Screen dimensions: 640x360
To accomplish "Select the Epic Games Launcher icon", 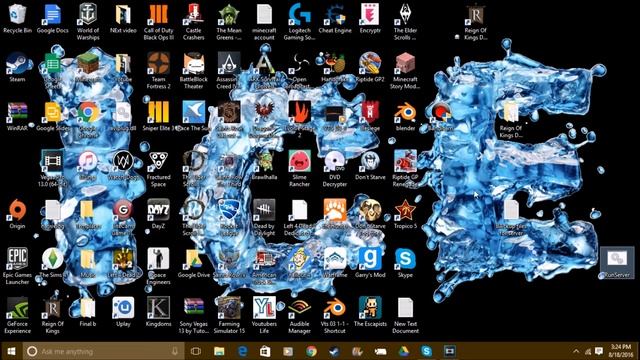I will [x=17, y=267].
